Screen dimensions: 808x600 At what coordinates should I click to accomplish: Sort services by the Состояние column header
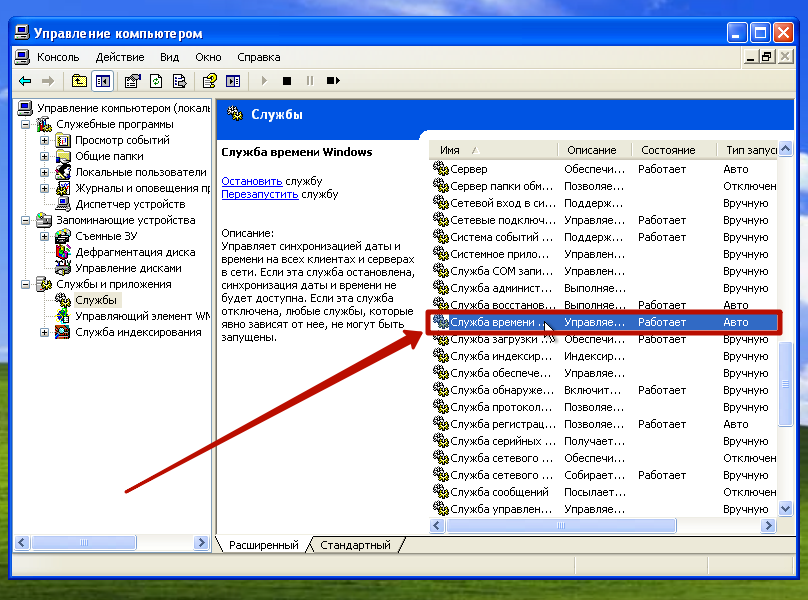tap(668, 150)
